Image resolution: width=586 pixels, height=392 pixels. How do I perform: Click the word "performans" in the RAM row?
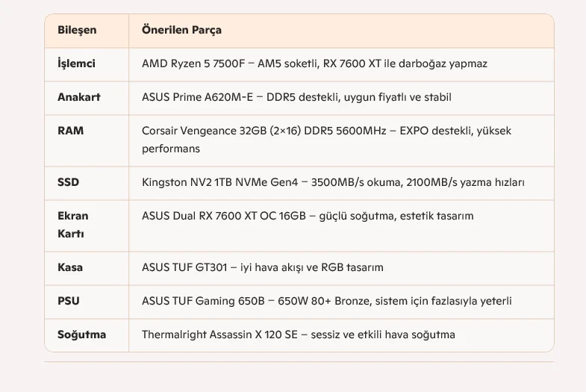tap(171, 149)
